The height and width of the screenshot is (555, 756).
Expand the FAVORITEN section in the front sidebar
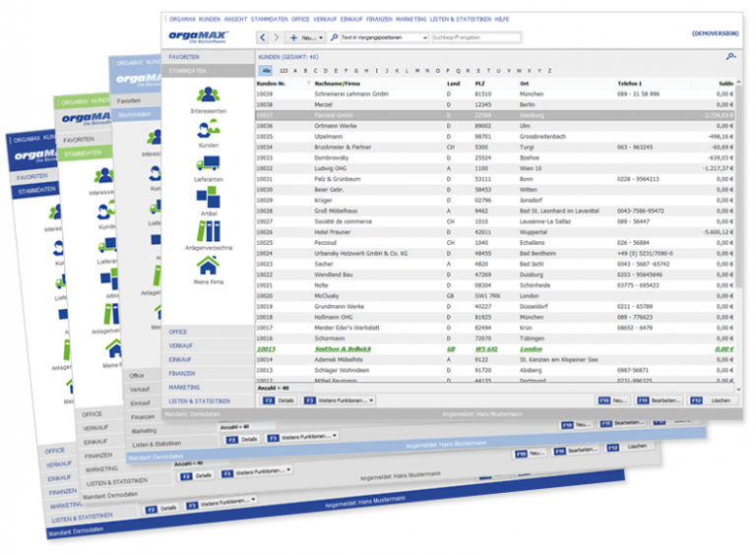pos(208,57)
